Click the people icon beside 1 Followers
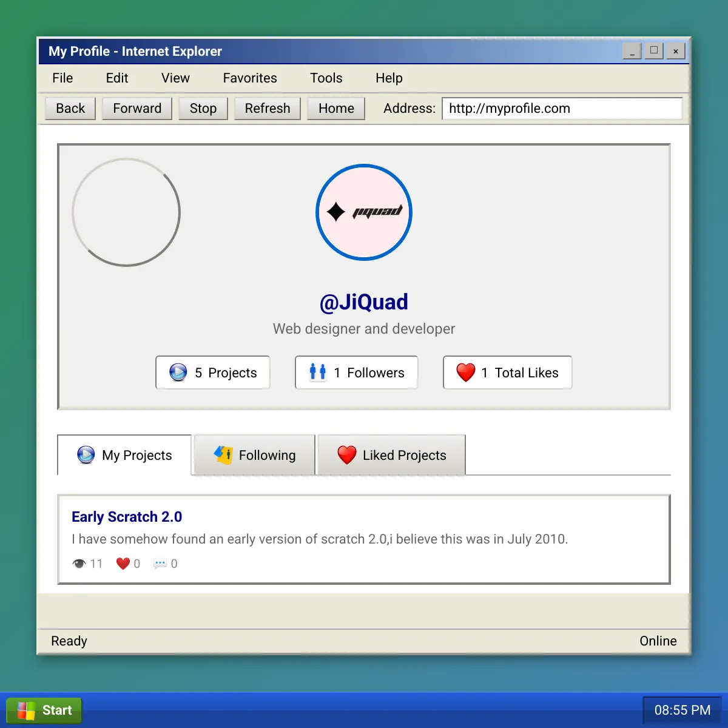The height and width of the screenshot is (728, 728). pyautogui.click(x=317, y=372)
